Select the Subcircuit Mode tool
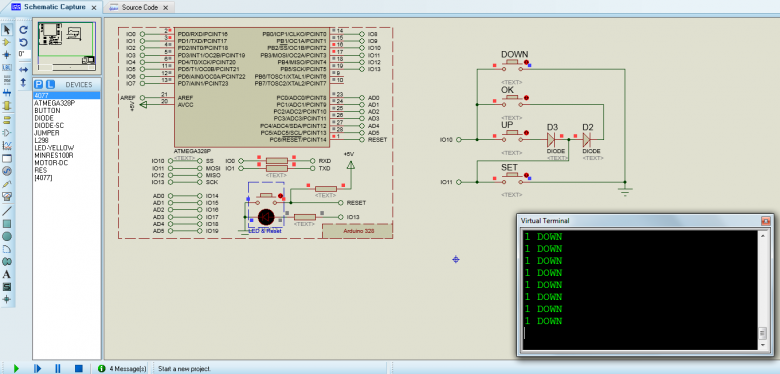Viewport: 780px width, 374px height. [6, 105]
